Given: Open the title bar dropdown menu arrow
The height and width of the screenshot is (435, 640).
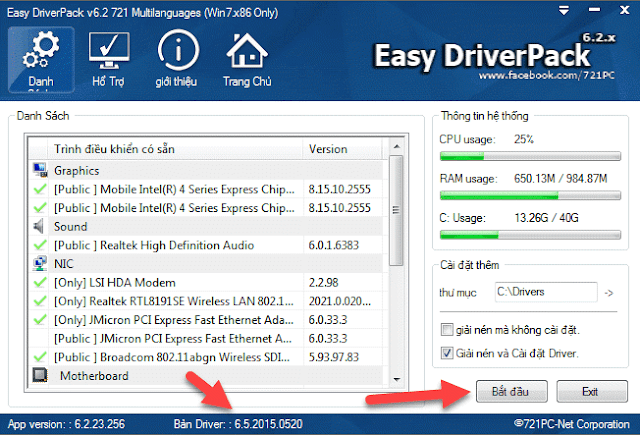Looking at the screenshot, I should tap(564, 11).
